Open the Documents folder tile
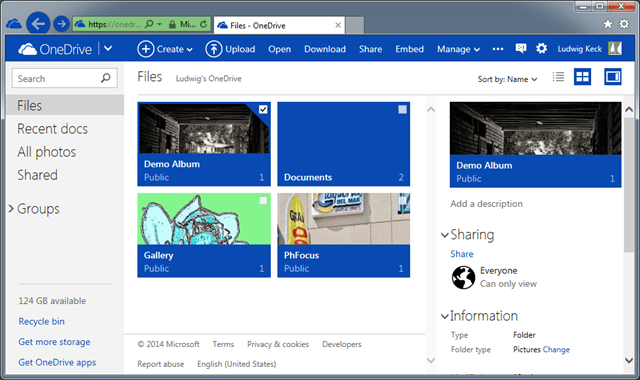 (344, 144)
